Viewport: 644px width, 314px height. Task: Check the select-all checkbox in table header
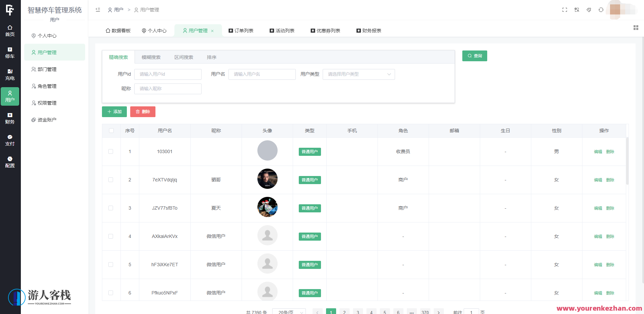pyautogui.click(x=111, y=131)
